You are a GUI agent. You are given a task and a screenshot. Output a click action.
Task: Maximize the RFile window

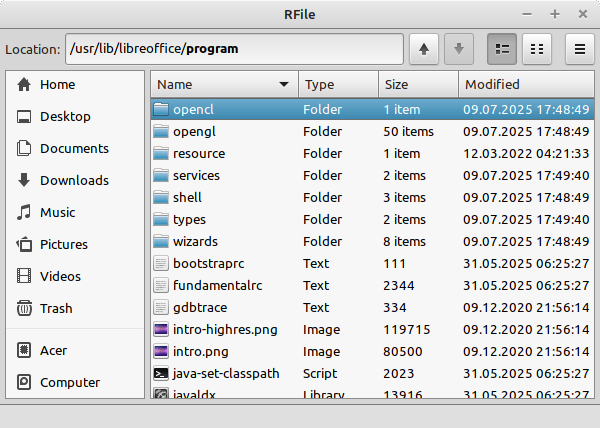(x=555, y=14)
